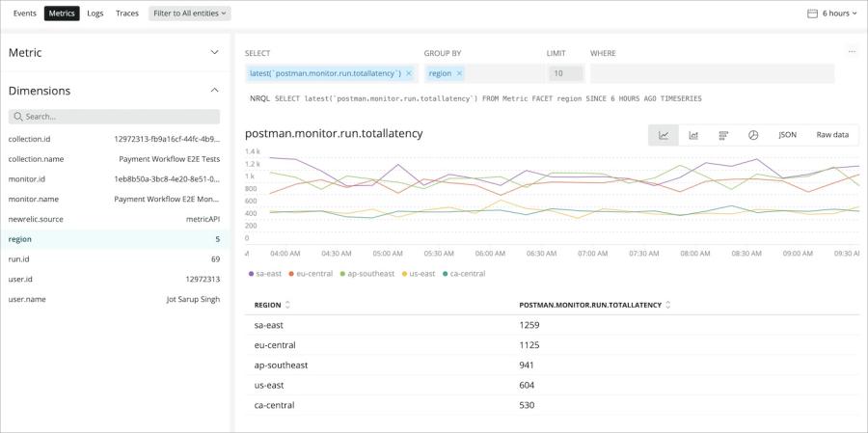Screen dimensions: 868x433
Task: Click the Jot Sarup Singh value
Action: point(193,299)
